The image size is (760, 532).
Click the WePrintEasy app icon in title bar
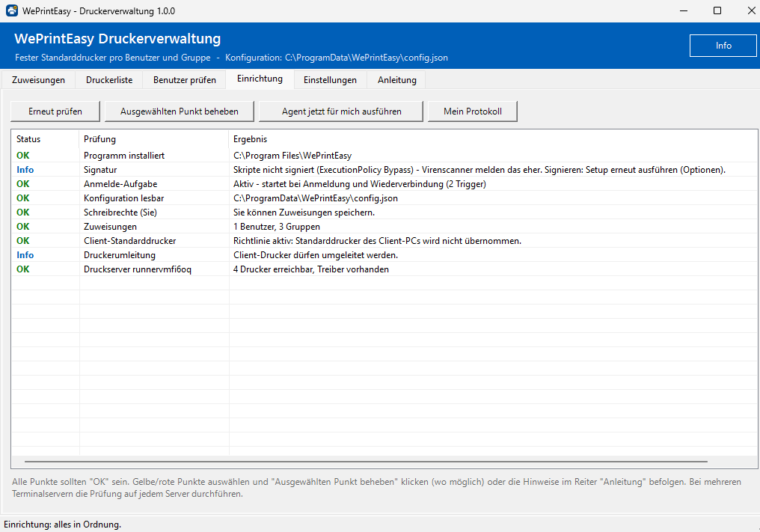pyautogui.click(x=12, y=10)
